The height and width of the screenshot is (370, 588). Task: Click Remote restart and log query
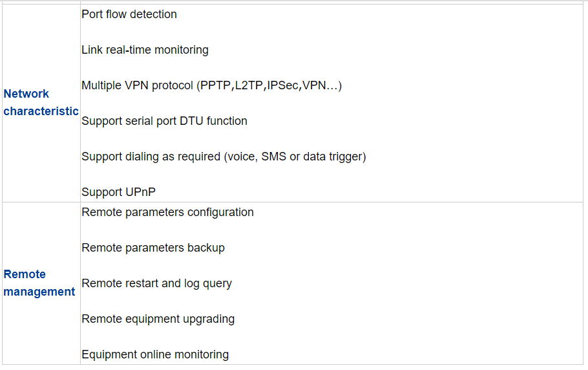[157, 283]
